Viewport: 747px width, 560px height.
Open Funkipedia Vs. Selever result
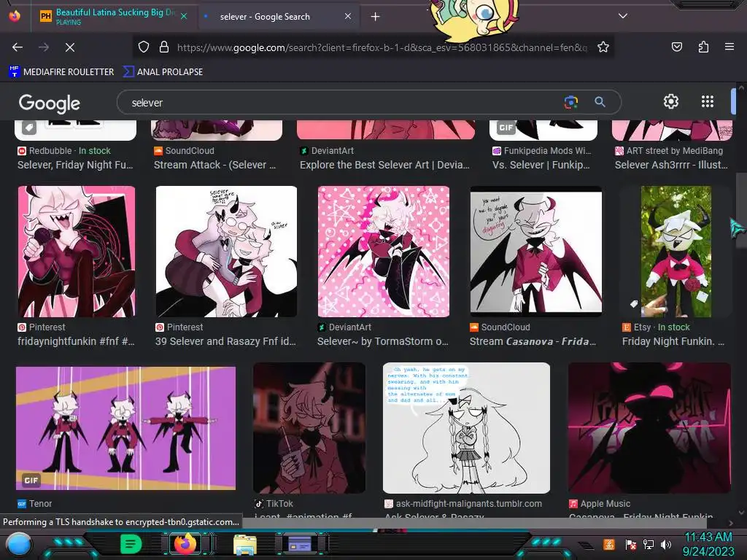coord(541,165)
